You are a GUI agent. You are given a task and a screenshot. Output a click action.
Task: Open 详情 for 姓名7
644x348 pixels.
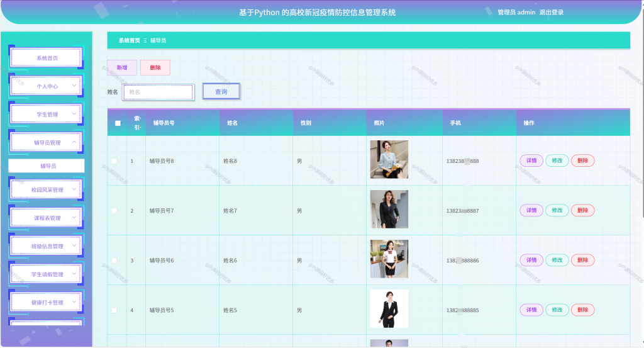coord(531,210)
